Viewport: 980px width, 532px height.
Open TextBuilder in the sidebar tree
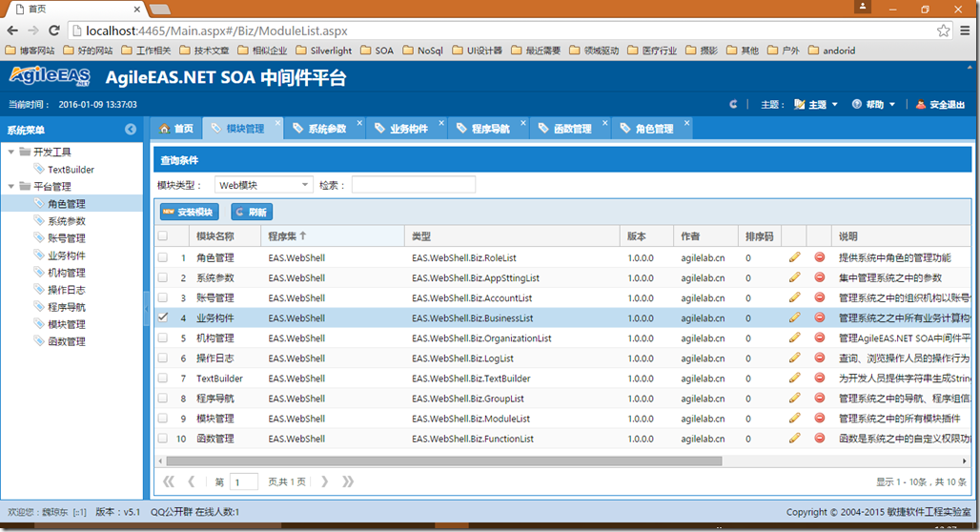(71, 169)
